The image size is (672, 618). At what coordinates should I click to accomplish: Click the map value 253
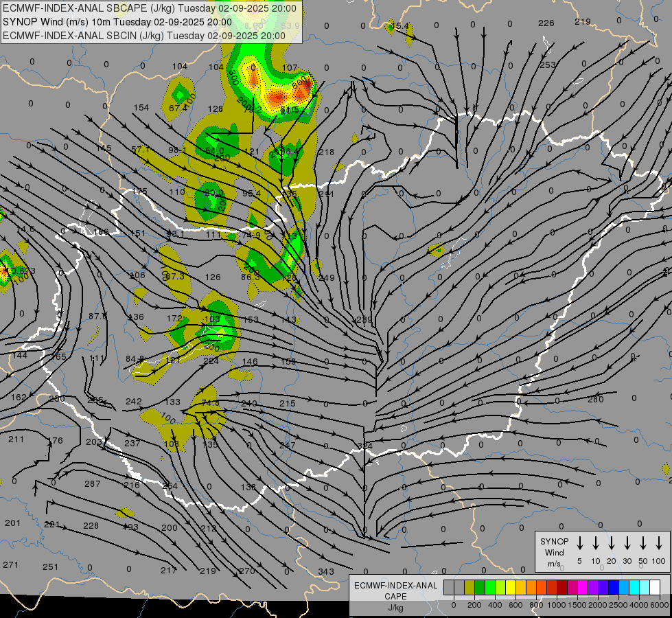click(548, 65)
